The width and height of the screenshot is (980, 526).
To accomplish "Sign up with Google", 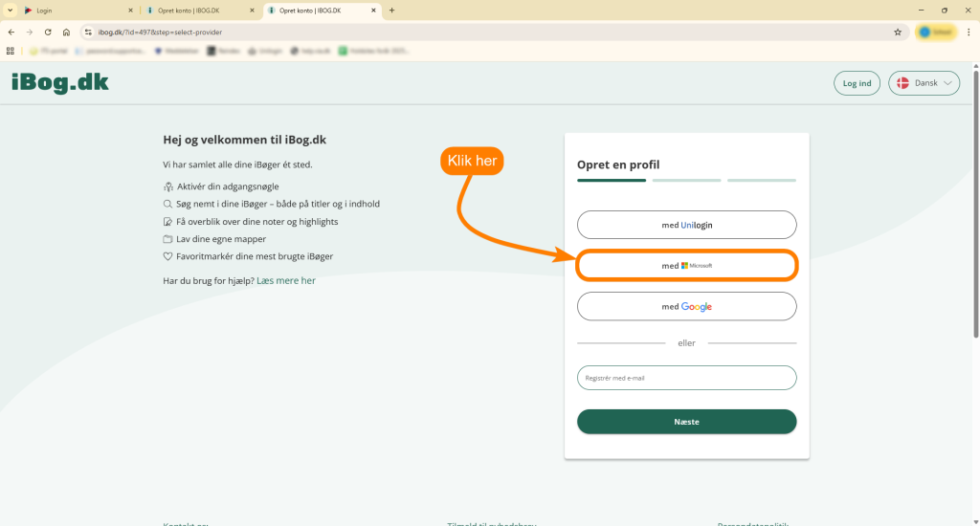I will [686, 306].
